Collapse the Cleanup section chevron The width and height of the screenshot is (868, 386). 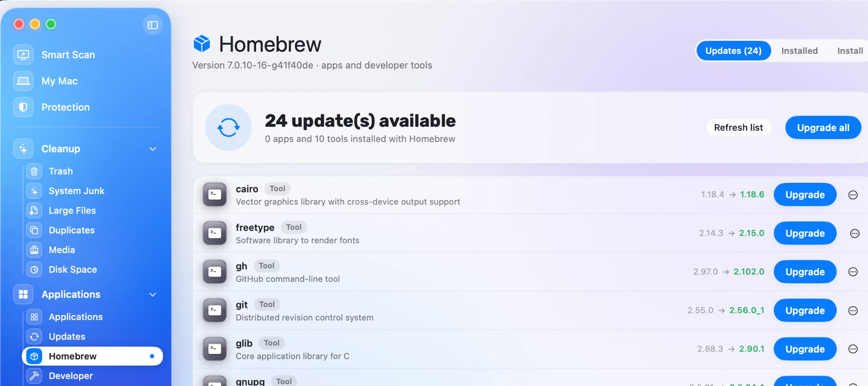[x=153, y=149]
